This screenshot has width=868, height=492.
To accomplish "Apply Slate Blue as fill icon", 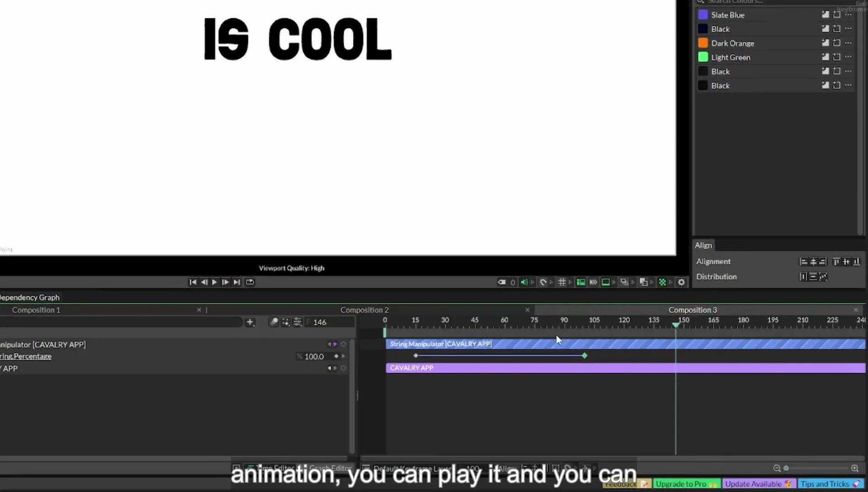I will pyautogui.click(x=825, y=14).
